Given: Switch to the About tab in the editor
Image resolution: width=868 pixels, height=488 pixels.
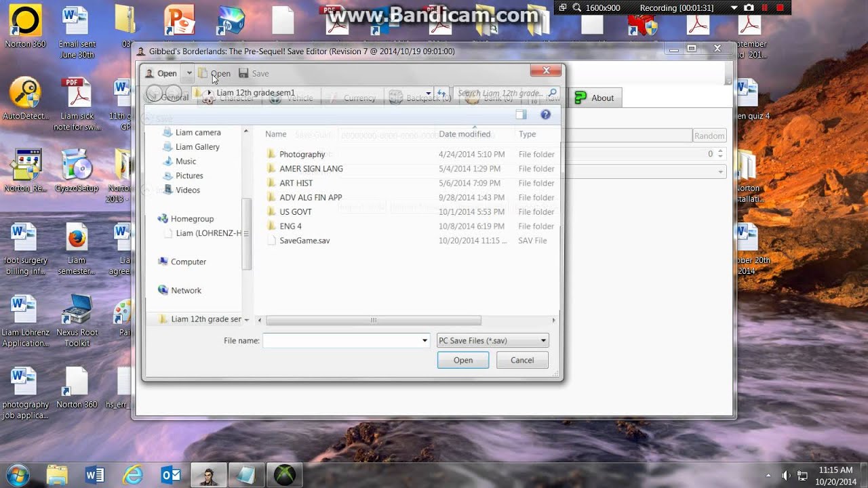Looking at the screenshot, I should (595, 98).
